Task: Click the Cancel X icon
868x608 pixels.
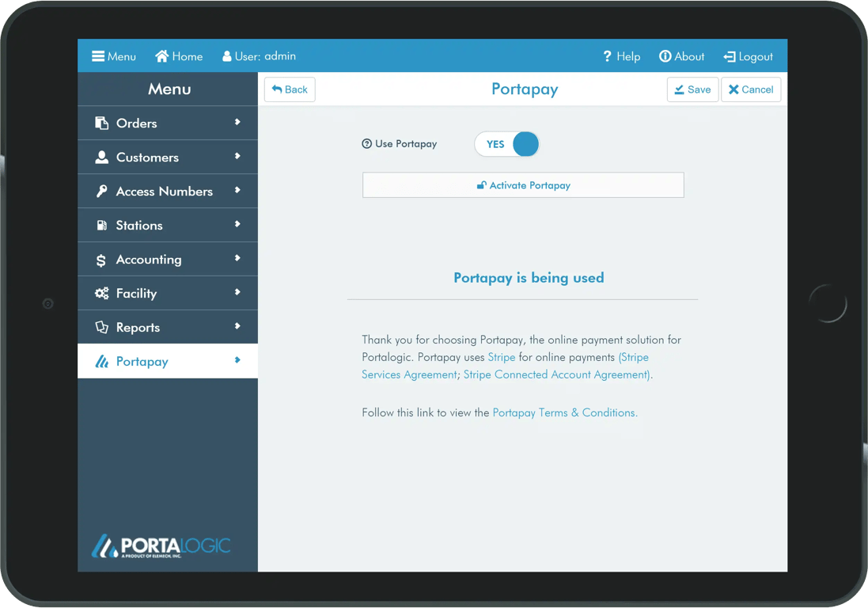Action: (x=733, y=89)
